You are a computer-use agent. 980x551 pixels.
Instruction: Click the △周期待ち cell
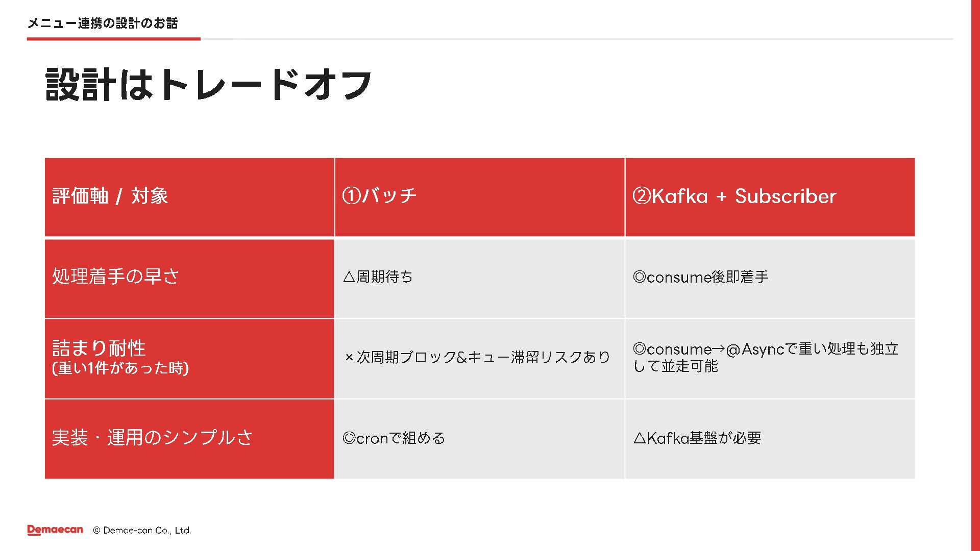pos(479,278)
